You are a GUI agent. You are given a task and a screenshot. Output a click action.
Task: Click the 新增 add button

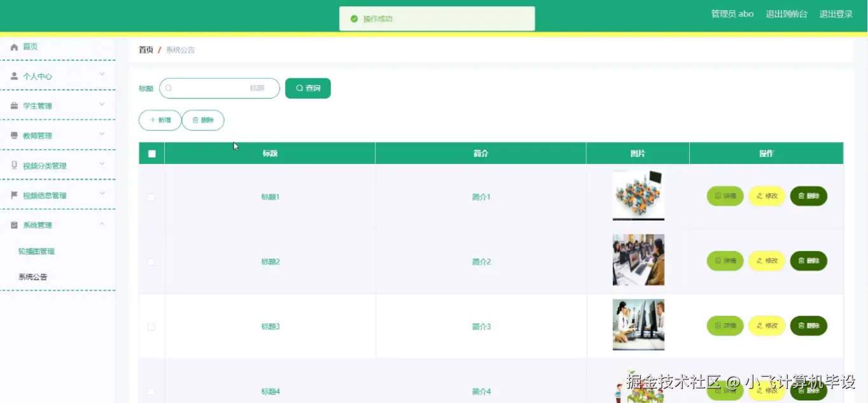pyautogui.click(x=160, y=120)
